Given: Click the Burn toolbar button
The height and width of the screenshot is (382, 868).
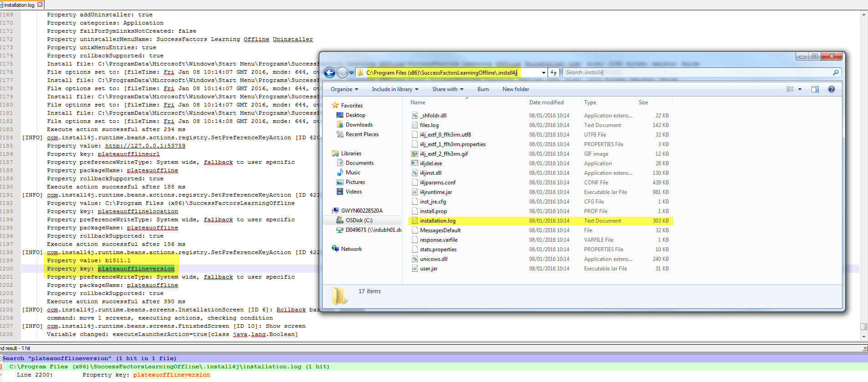Looking at the screenshot, I should click(x=483, y=89).
